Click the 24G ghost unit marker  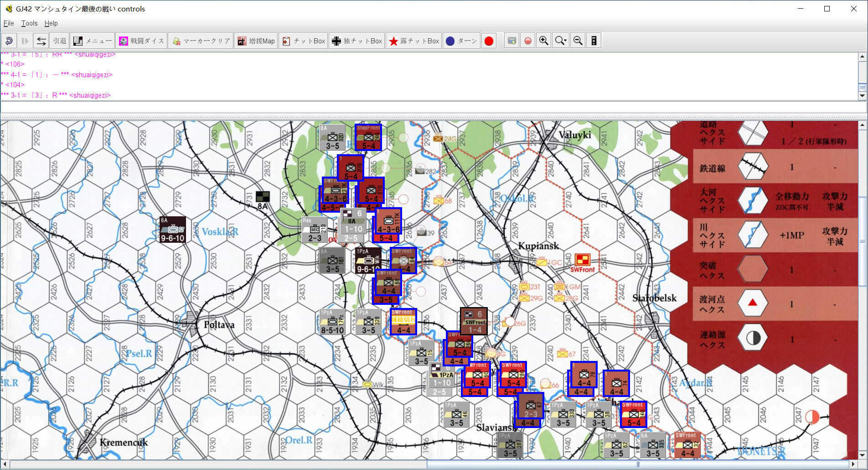click(x=444, y=138)
